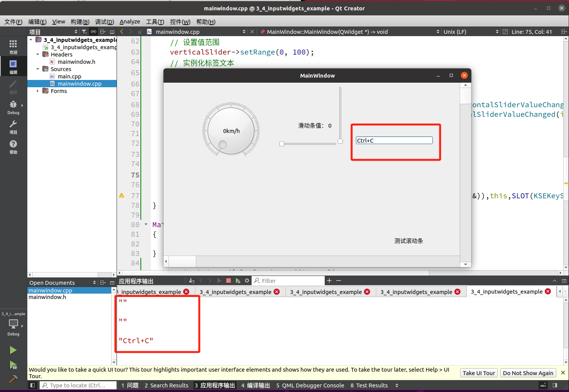Collapse the 3_4_inputwidgets_example project node

tap(31, 40)
